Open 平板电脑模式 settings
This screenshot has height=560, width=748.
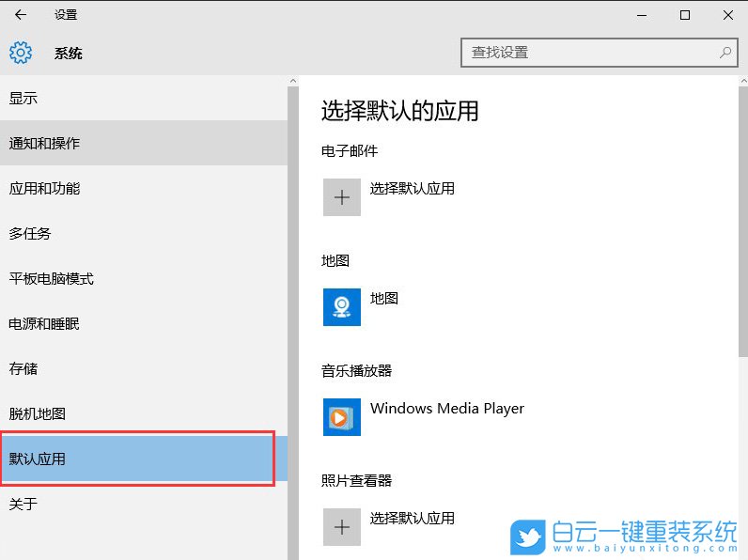(144, 278)
